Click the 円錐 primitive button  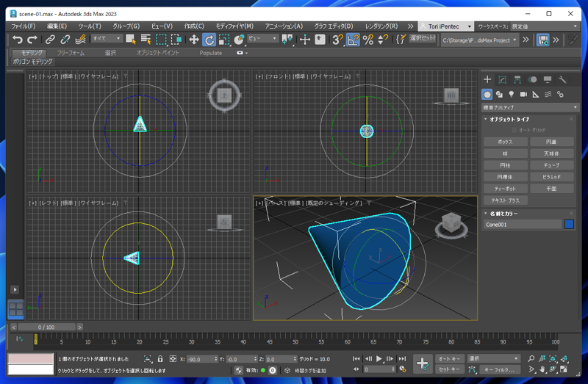(552, 142)
